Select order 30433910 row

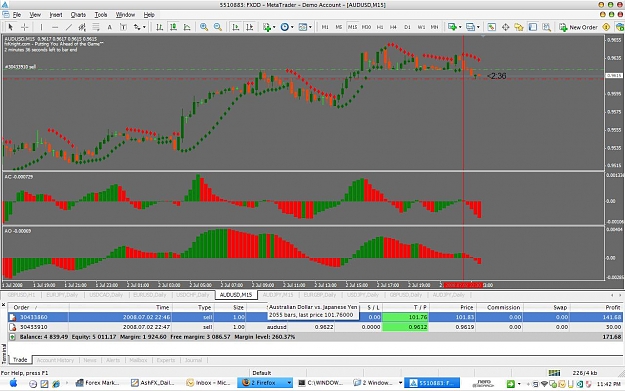316,327
